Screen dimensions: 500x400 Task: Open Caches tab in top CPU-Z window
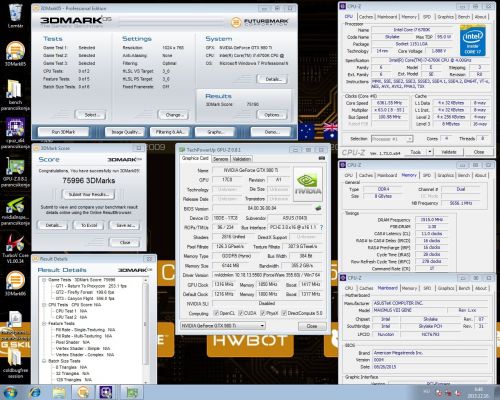366,17
